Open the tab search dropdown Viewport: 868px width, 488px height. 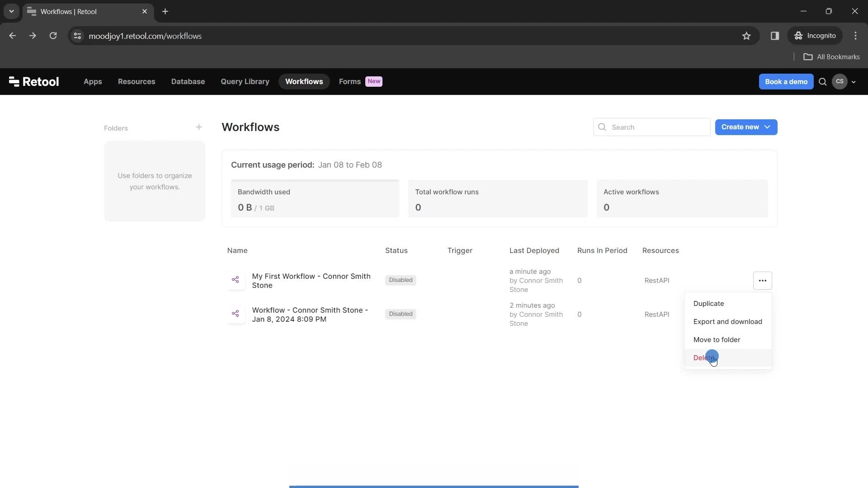11,11
